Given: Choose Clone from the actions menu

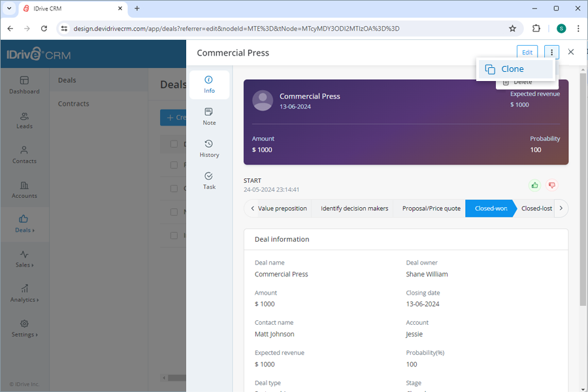Looking at the screenshot, I should [515, 69].
